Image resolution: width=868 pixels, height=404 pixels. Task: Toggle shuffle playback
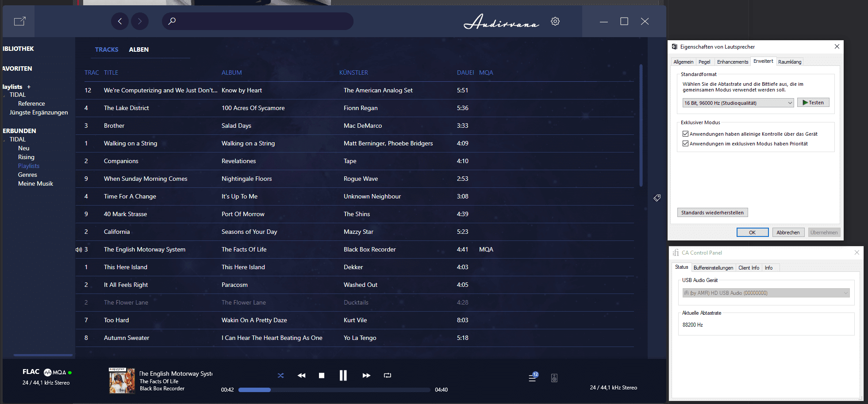point(280,375)
